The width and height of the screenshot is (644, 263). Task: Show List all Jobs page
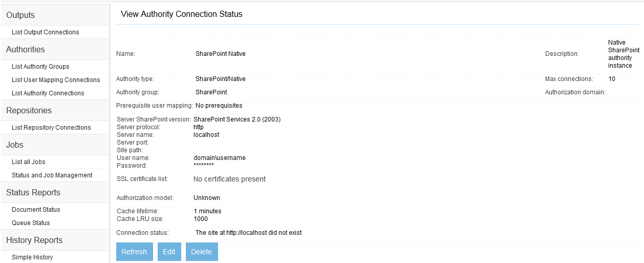(29, 162)
